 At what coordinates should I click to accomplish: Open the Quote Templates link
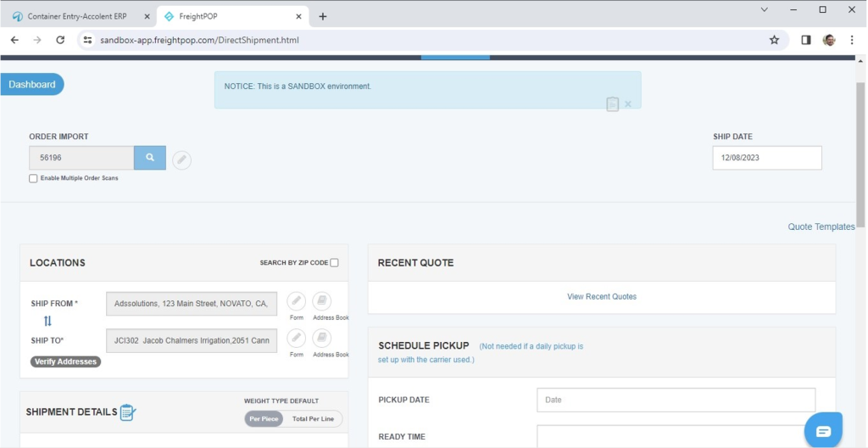pyautogui.click(x=821, y=227)
